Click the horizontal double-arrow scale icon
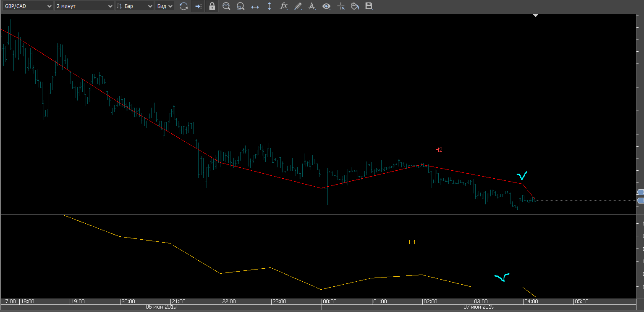Viewport: 644px width, 312px height. [x=255, y=6]
